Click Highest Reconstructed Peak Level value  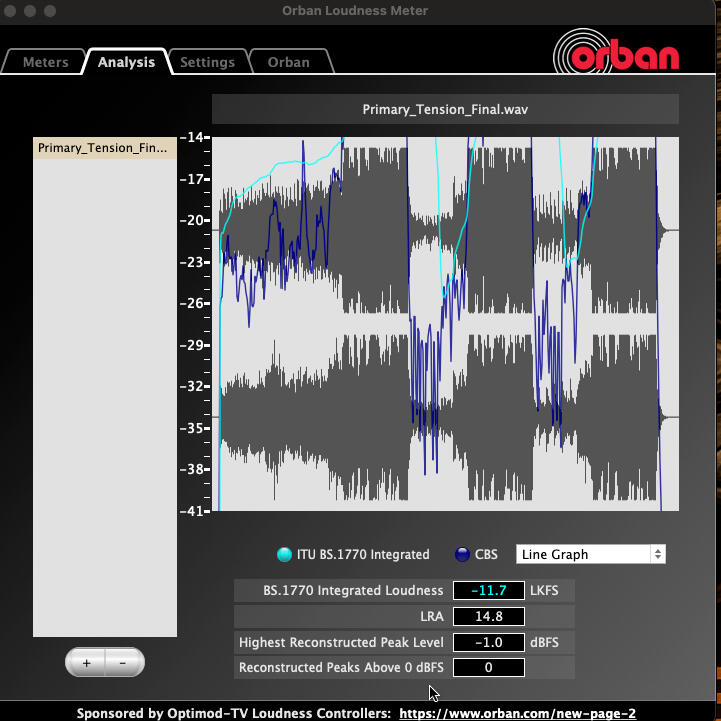coord(488,642)
